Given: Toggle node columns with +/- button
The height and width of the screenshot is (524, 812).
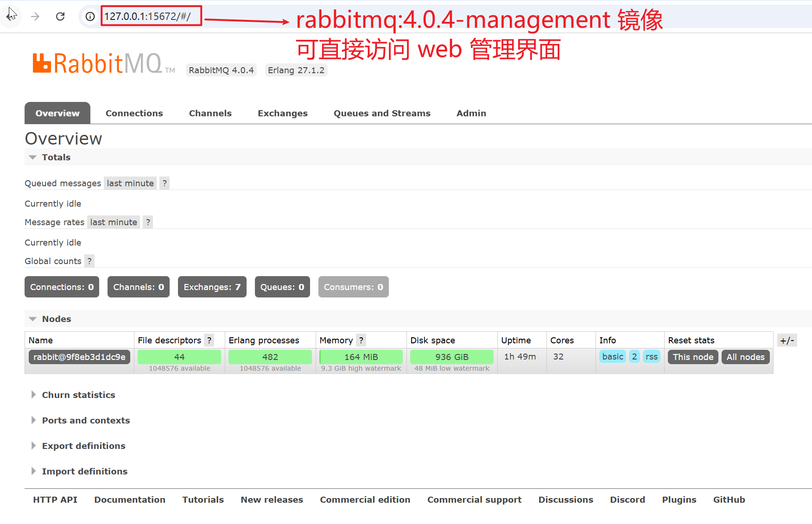Looking at the screenshot, I should pyautogui.click(x=787, y=341).
